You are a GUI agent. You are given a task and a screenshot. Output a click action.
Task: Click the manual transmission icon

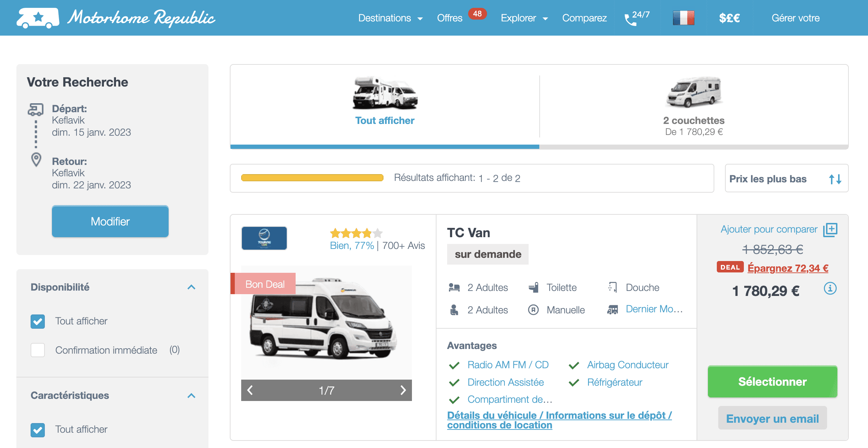[533, 309]
